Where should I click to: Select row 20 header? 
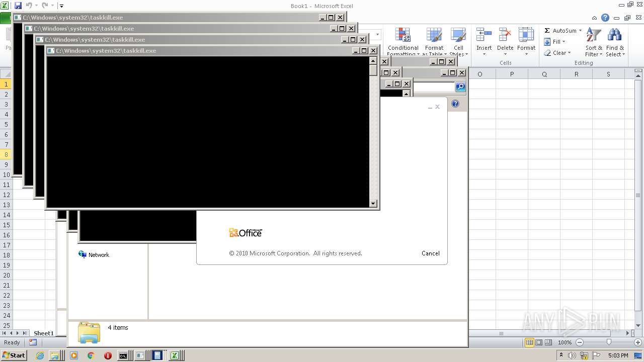(x=6, y=275)
